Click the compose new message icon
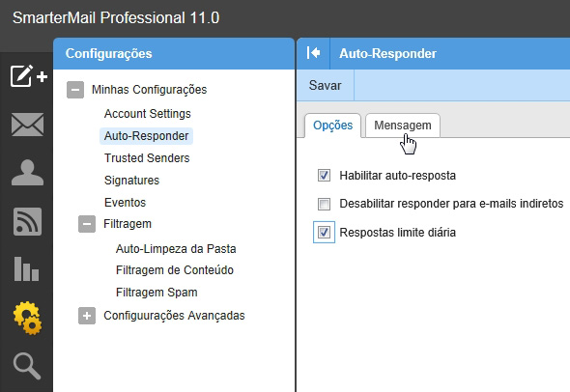Screen dimensions: 570x392 pyautogui.click(x=28, y=76)
